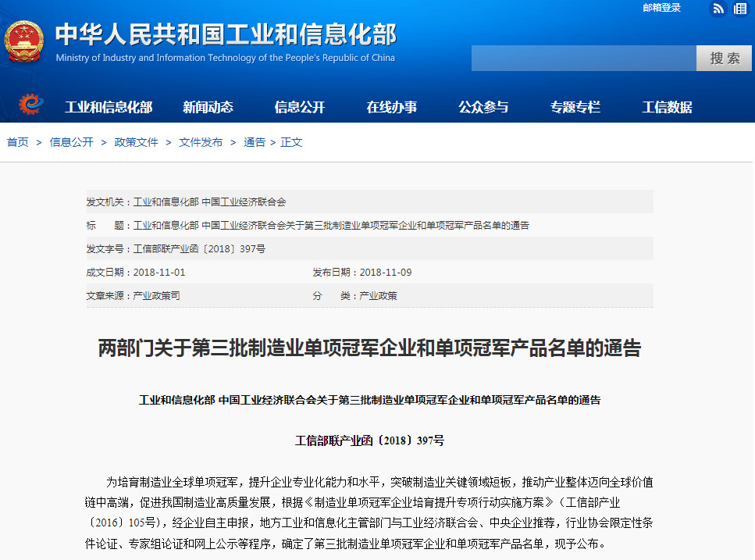
Task: Open the 邮箱登录 mailbox login link
Action: point(661,8)
